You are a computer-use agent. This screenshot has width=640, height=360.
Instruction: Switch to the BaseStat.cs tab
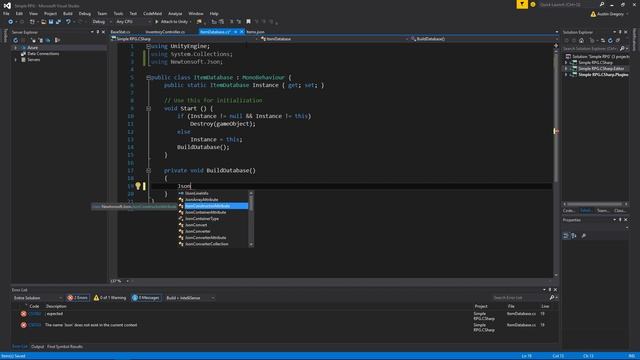(120, 31)
